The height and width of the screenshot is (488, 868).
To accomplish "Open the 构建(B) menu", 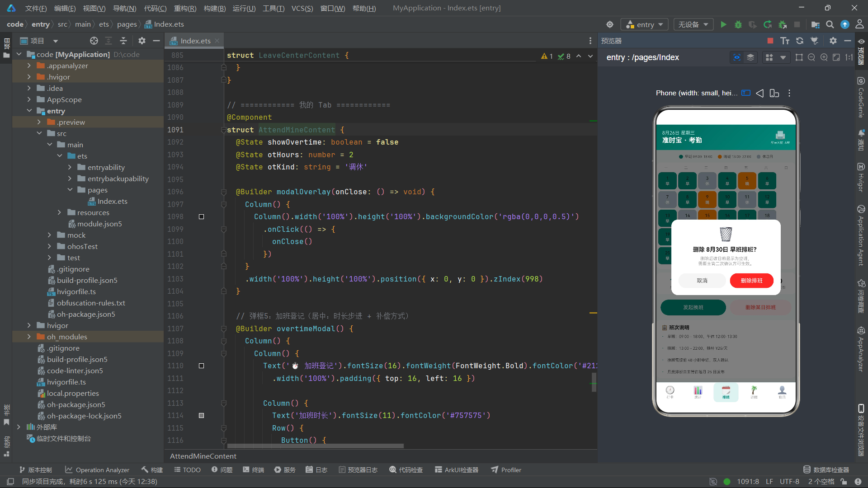I will [x=215, y=8].
